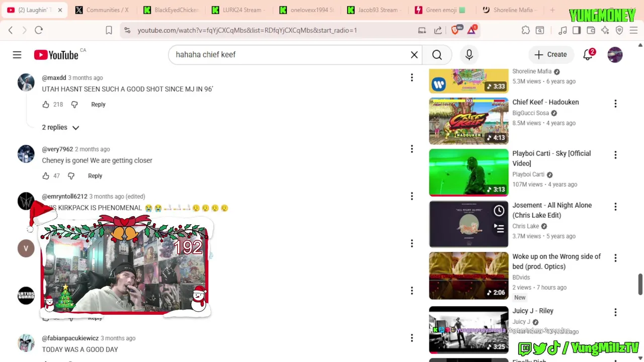Open the account avatar menu
This screenshot has width=644, height=362.
(615, 55)
